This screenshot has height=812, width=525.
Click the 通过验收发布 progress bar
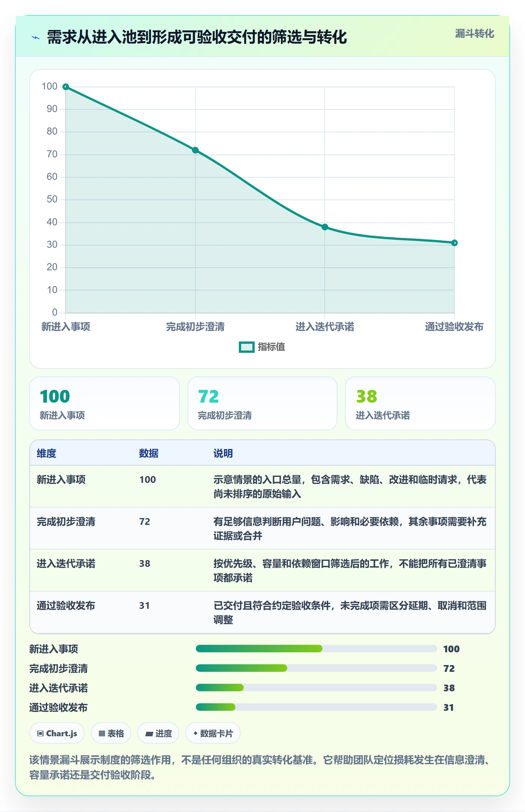click(x=316, y=707)
